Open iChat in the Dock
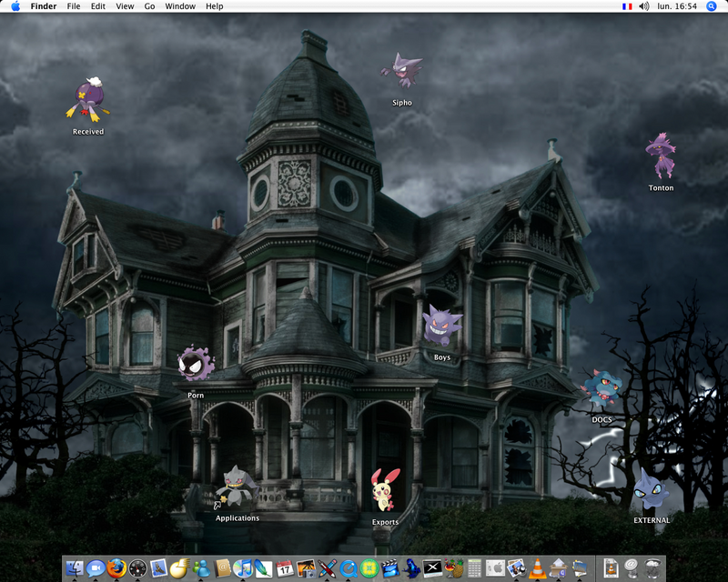 [96, 568]
